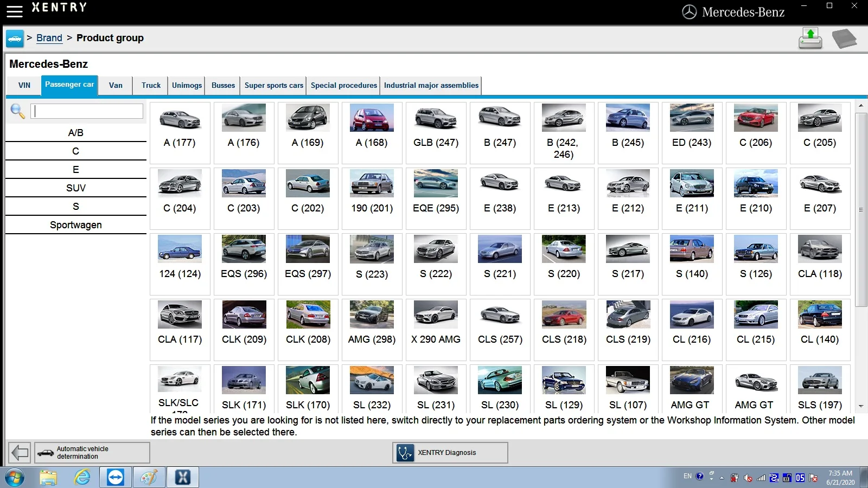
Task: Select EQE (295) vehicle
Action: [436, 198]
